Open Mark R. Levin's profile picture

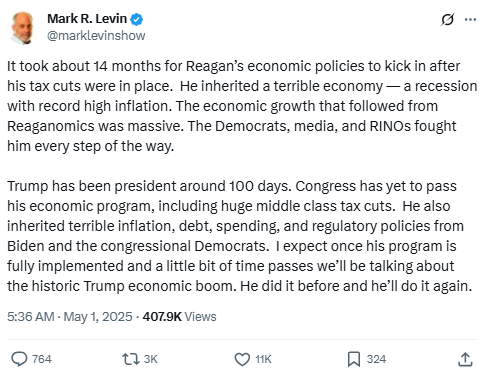(22, 28)
